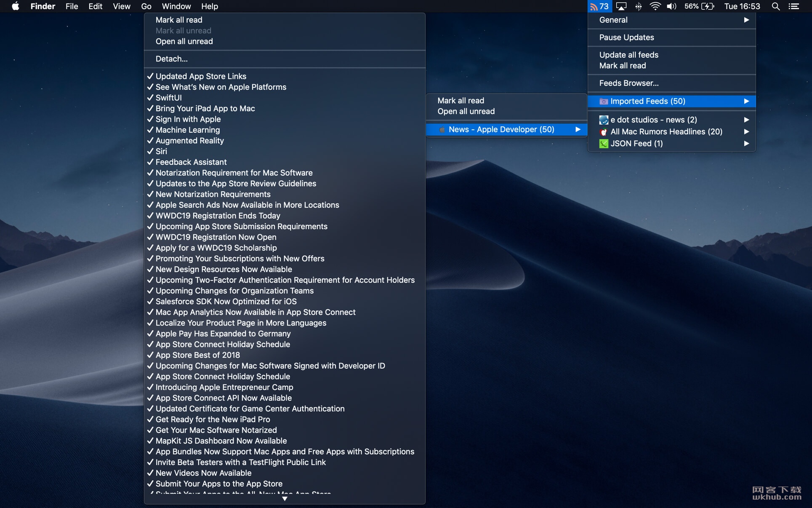Open the Edit menu

tap(96, 6)
